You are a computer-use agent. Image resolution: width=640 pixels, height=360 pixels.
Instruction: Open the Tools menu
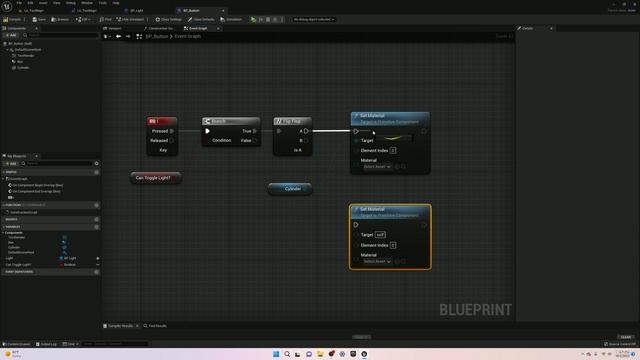[x=102, y=3]
